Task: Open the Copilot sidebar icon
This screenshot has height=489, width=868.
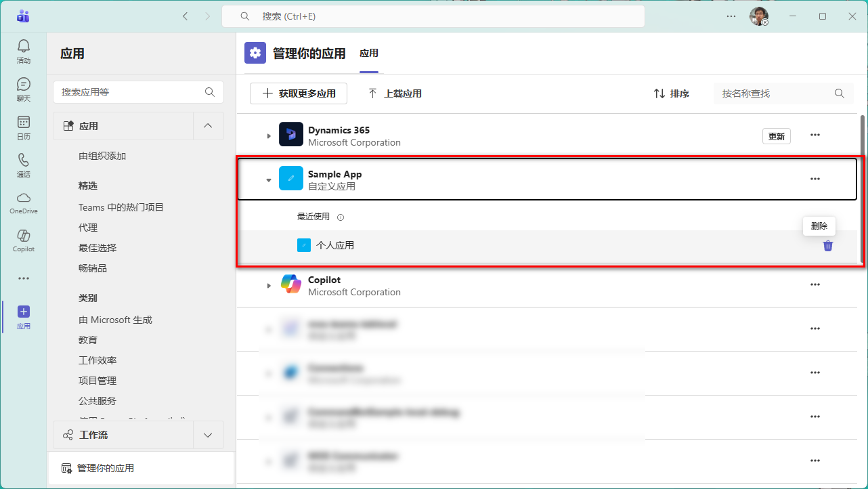Action: point(24,236)
